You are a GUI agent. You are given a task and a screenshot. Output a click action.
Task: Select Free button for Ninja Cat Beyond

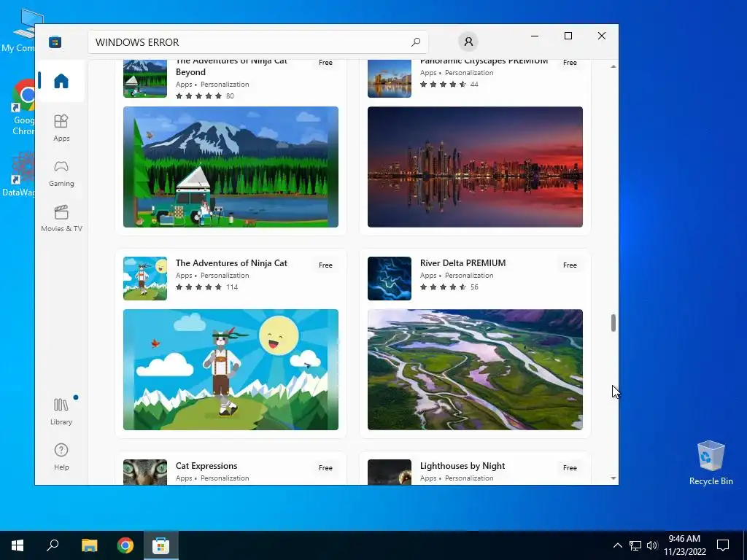325,63
